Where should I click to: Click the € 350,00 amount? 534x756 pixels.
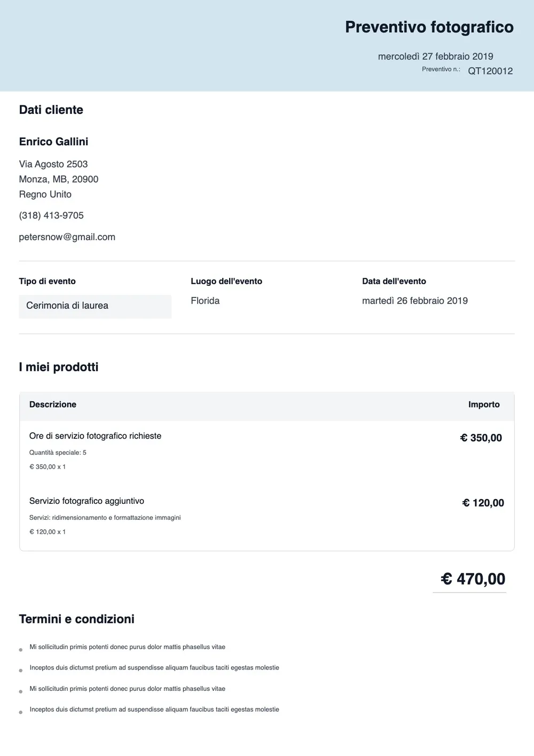point(481,438)
